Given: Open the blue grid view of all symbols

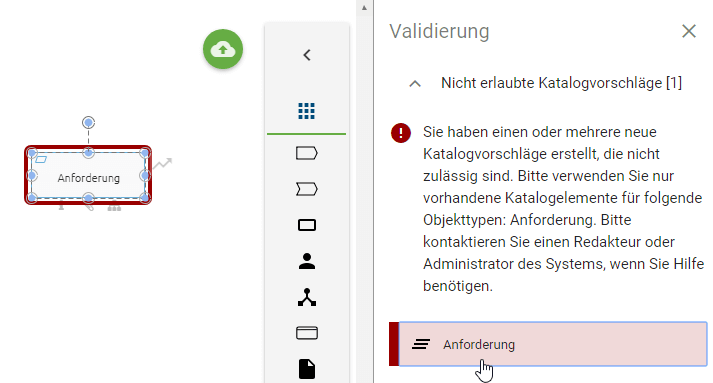Looking at the screenshot, I should 306,111.
